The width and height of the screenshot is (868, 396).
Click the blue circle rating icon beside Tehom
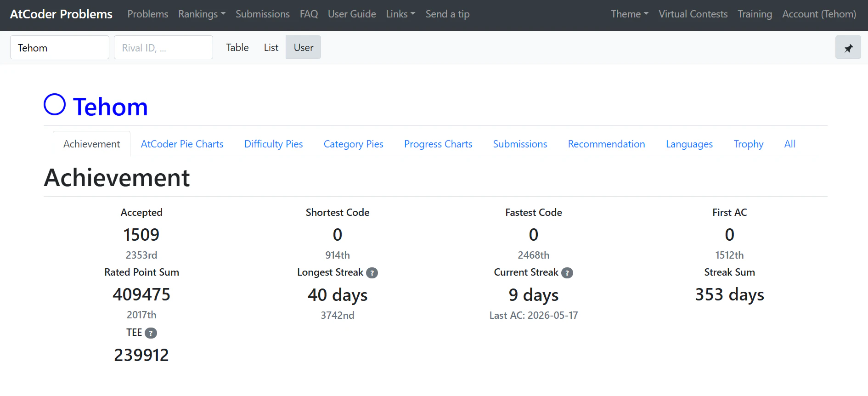[55, 104]
